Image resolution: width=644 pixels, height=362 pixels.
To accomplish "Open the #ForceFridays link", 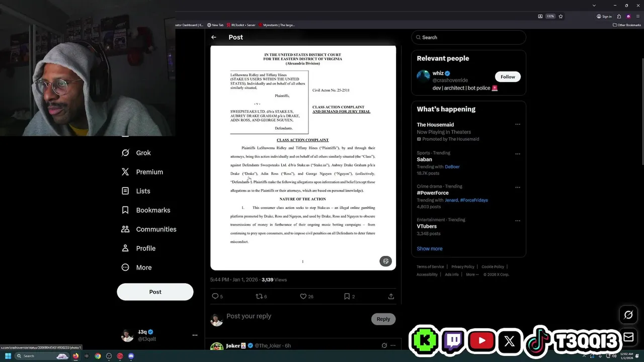I will pyautogui.click(x=474, y=200).
